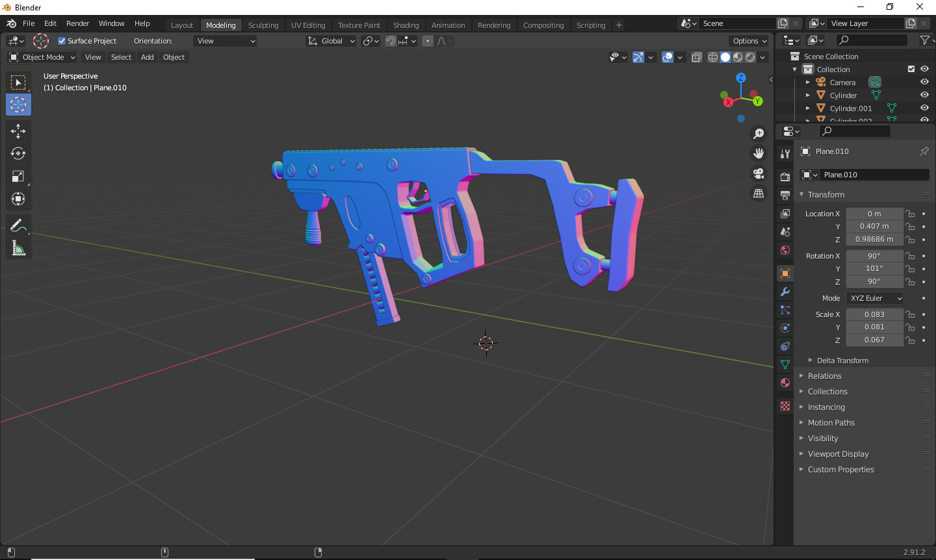Screen dimensions: 936x560
Task: Click the Options button in viewport header
Action: point(749,41)
